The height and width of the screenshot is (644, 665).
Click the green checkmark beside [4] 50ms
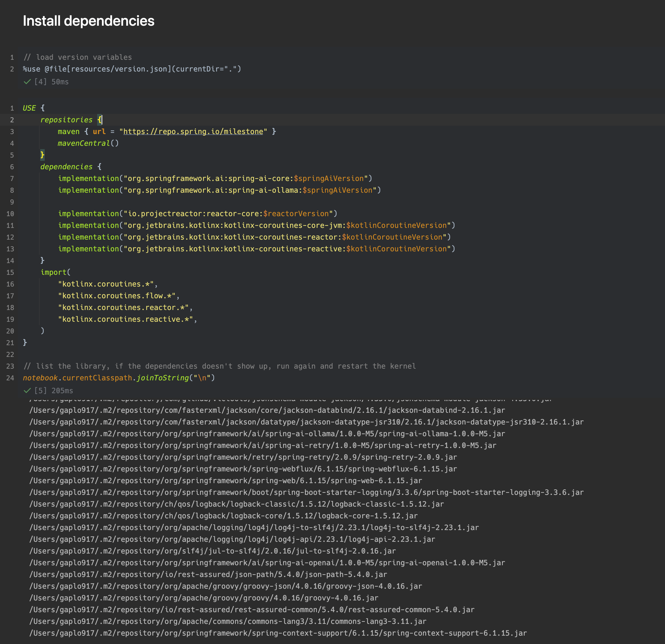point(27,82)
